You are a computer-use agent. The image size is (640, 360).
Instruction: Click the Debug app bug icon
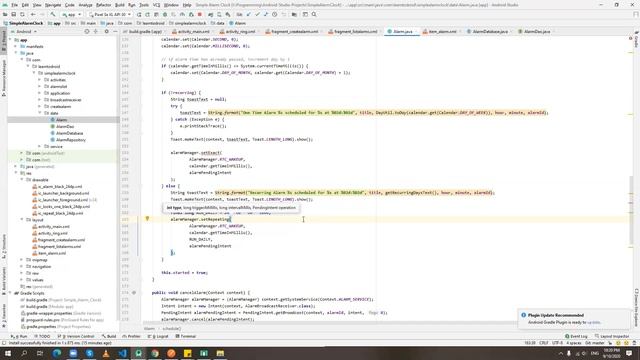pyautogui.click(x=165, y=15)
